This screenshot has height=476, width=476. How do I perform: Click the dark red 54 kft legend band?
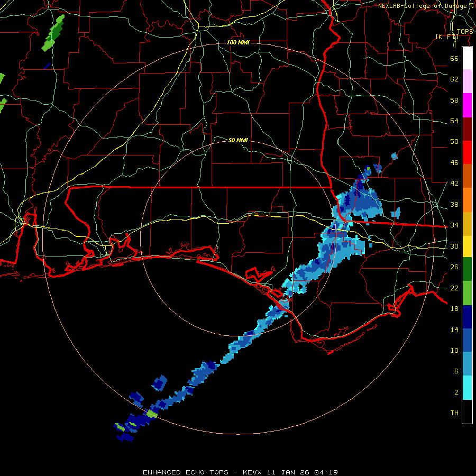click(x=467, y=129)
